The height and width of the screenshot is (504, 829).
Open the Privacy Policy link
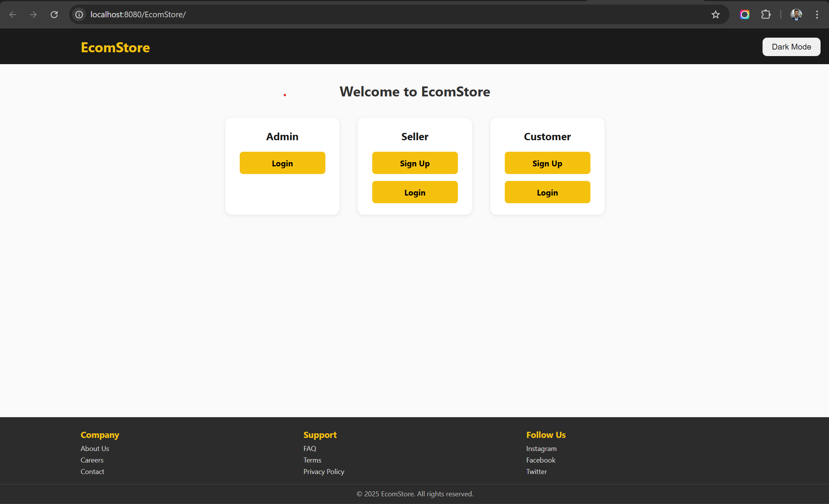pyautogui.click(x=323, y=471)
